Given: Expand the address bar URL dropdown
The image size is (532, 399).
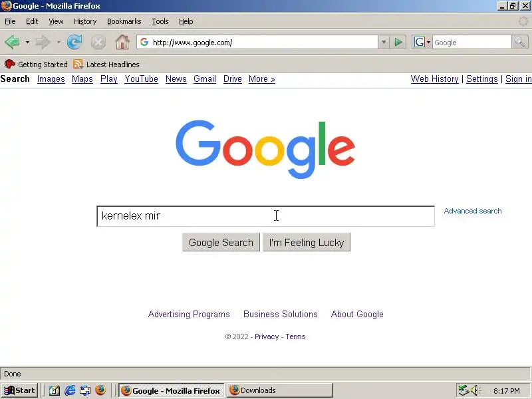Looking at the screenshot, I should pyautogui.click(x=384, y=43).
